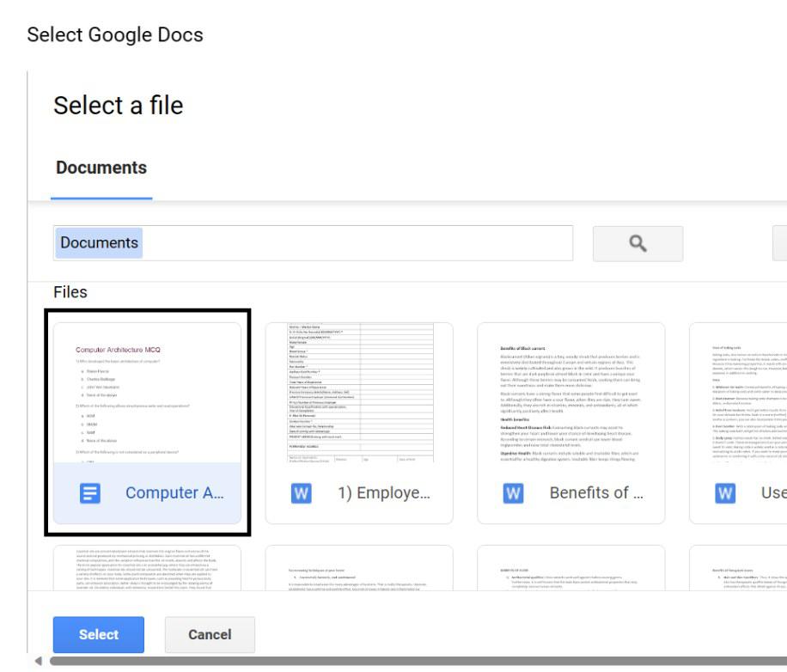Click the Select a file heading
The height and width of the screenshot is (672, 787).
coord(119,106)
